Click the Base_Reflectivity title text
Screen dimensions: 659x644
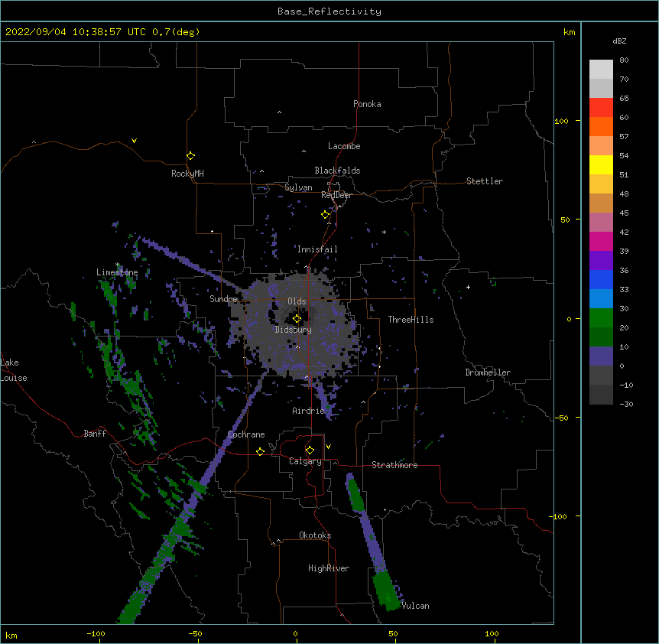329,11
